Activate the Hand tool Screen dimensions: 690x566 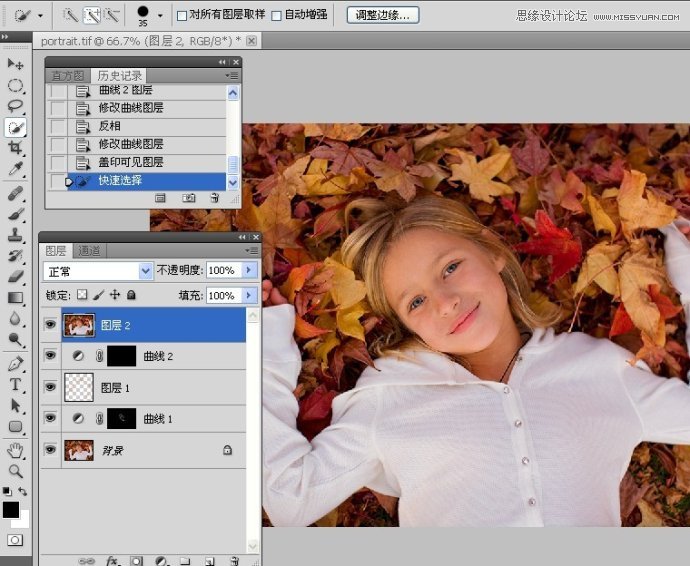point(16,450)
